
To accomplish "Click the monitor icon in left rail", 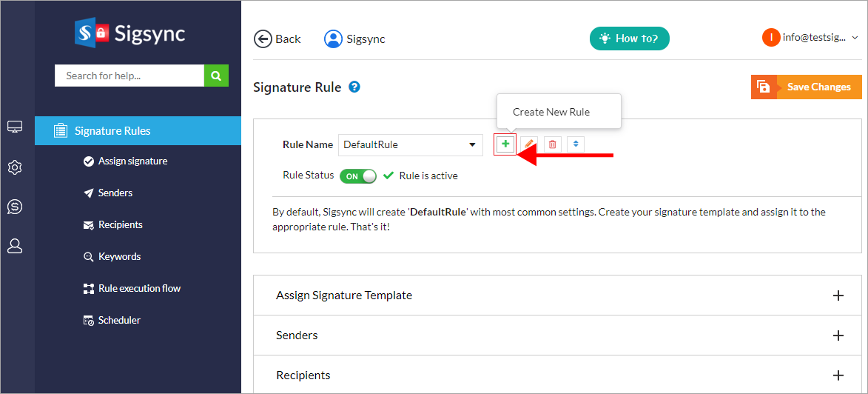I will click(15, 127).
